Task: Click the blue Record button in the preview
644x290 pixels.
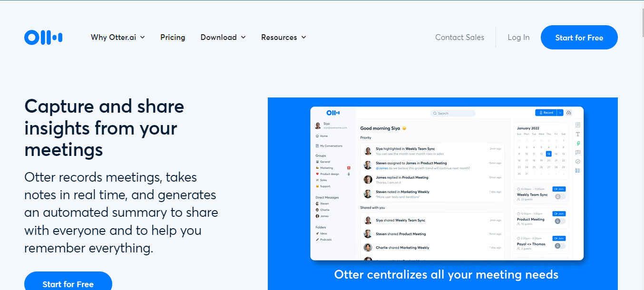Action: coord(546,113)
